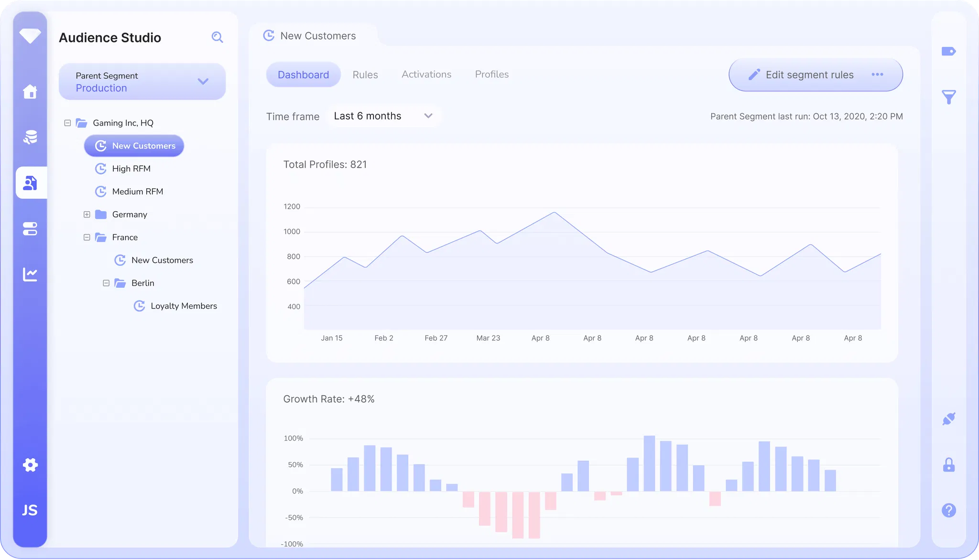Open the home icon in sidebar

click(30, 91)
